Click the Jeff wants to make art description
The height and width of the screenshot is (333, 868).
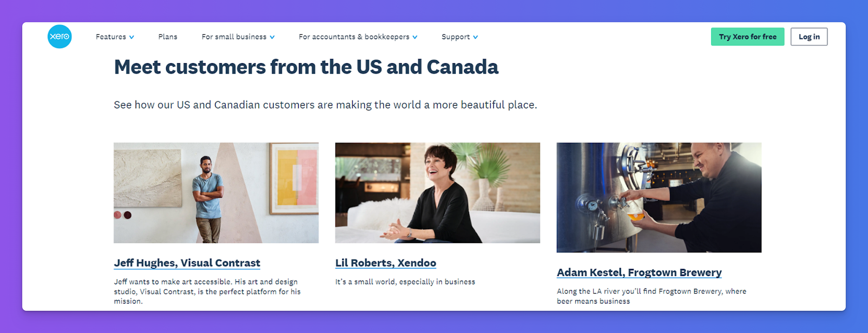(207, 291)
